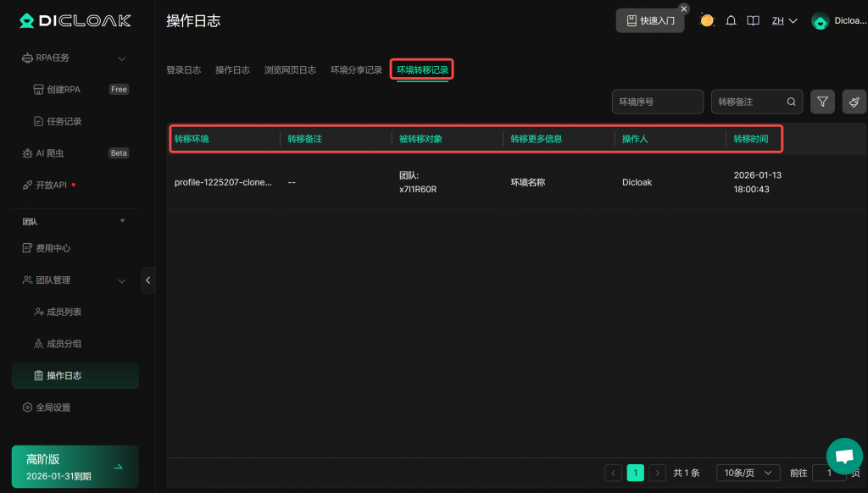Image resolution: width=868 pixels, height=493 pixels.
Task: Open the live chat support bubble
Action: pyautogui.click(x=843, y=456)
